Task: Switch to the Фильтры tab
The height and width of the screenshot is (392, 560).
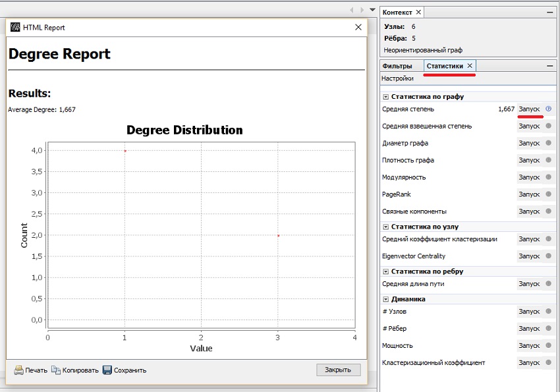Action: pyautogui.click(x=397, y=66)
